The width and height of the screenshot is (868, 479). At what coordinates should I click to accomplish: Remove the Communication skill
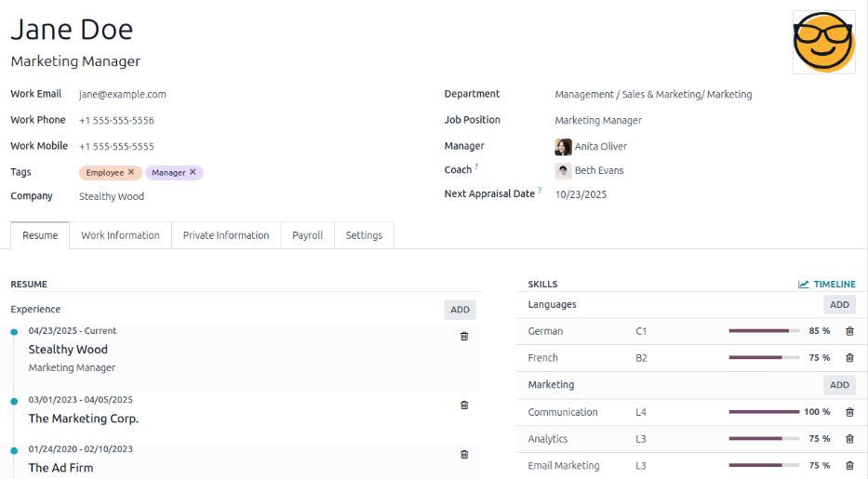[848, 412]
